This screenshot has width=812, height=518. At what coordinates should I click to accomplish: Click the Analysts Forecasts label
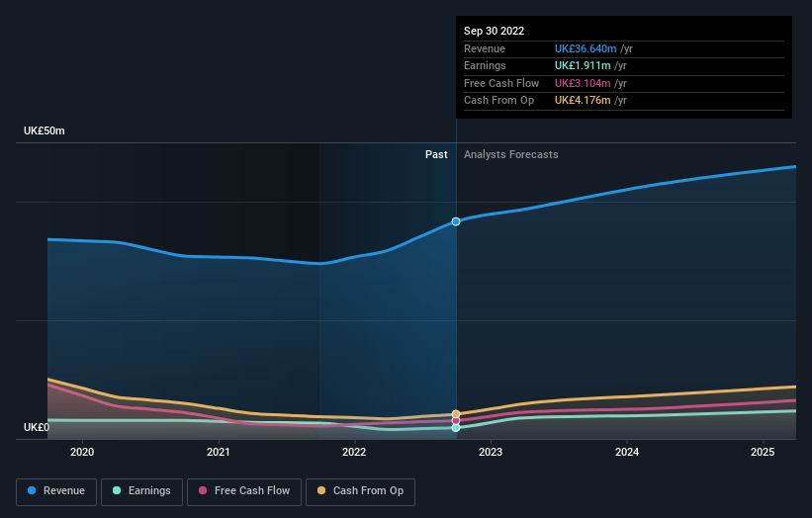click(511, 155)
